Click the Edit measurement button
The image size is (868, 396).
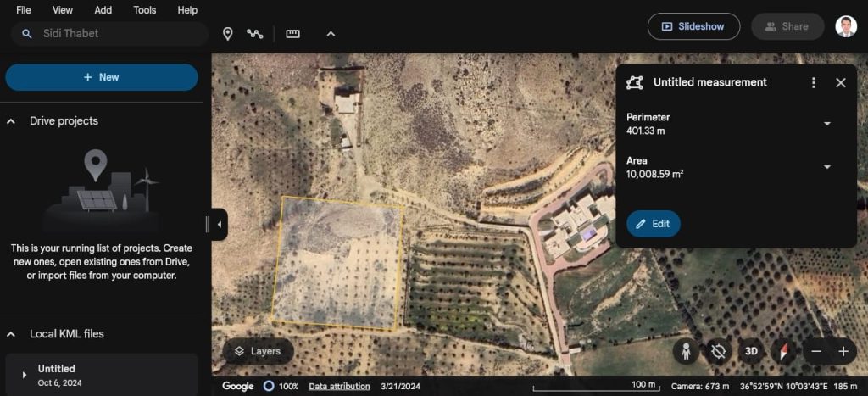pyautogui.click(x=653, y=224)
